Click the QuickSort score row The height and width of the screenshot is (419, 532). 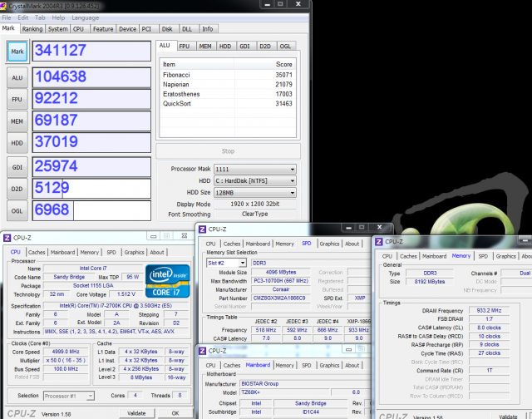click(x=227, y=103)
